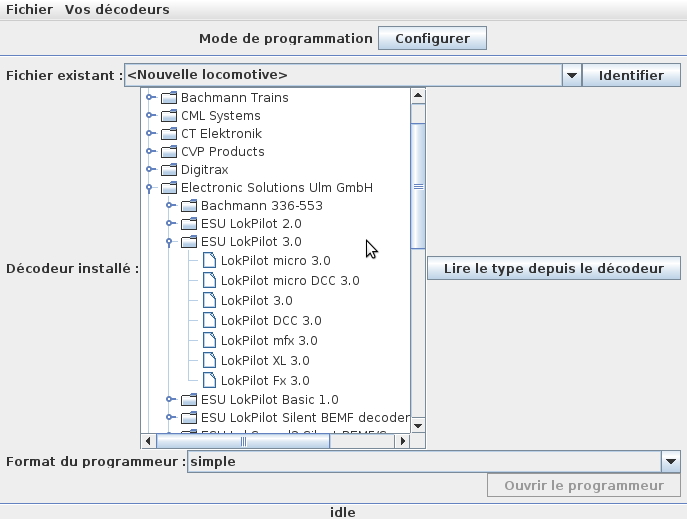Select the LokPilot micro 3.0 decoder file icon
687x519 pixels.
pyautogui.click(x=209, y=261)
